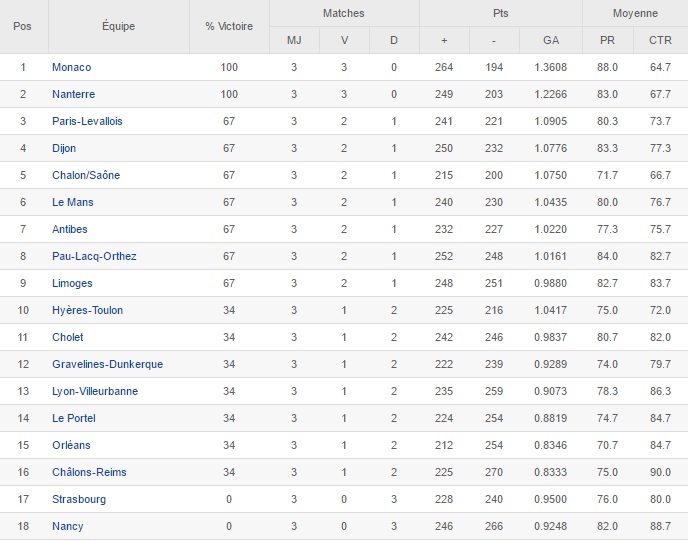The image size is (689, 541).
Task: Sort table by % Victoire header
Action: point(229,26)
